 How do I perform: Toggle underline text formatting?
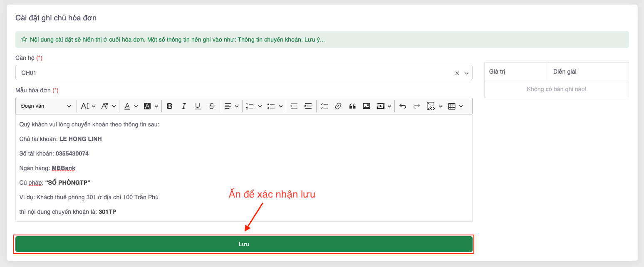coord(198,106)
